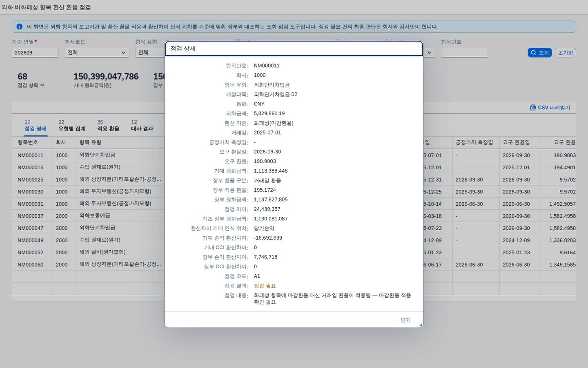Click the magnifier icon on the 조회 button
588x368 pixels.
(533, 53)
